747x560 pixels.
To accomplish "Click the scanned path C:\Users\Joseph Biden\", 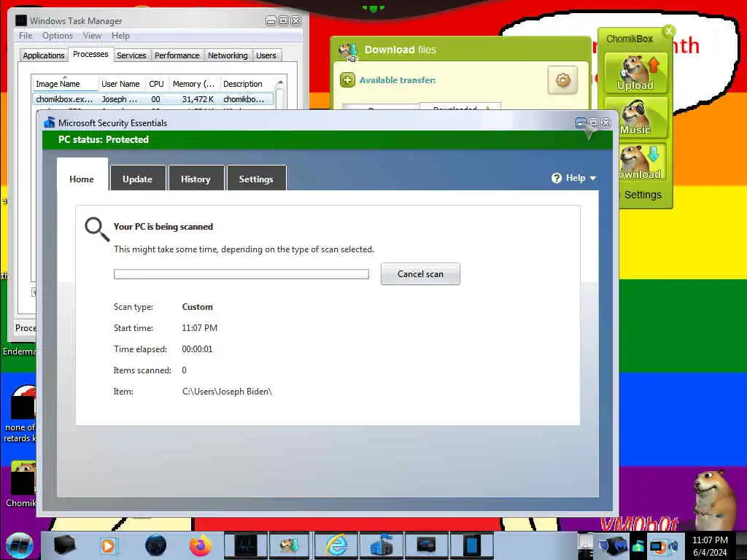I will click(227, 392).
